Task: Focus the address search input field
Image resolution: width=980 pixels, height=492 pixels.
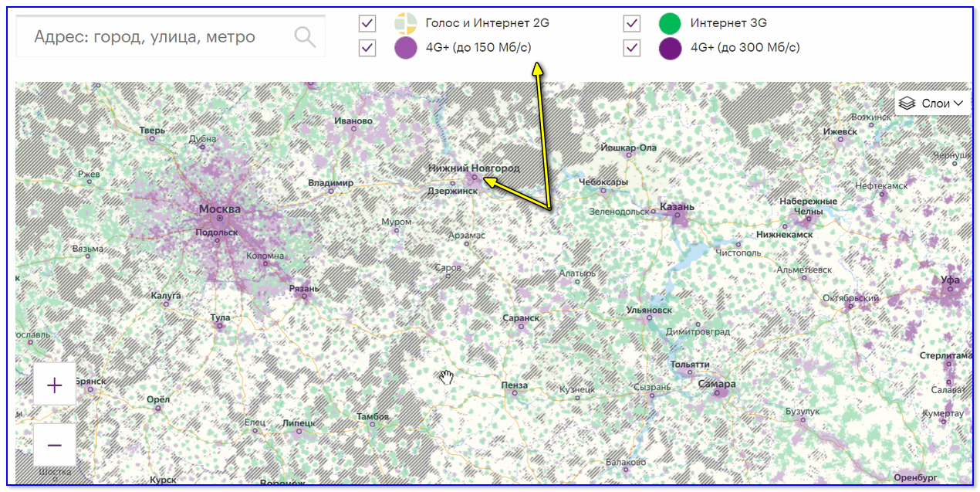Action: coord(154,36)
